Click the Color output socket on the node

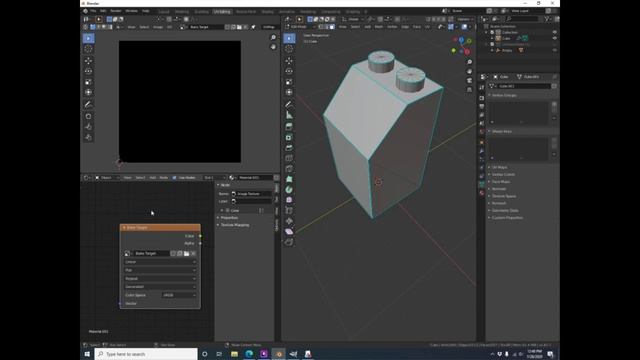[200, 236]
